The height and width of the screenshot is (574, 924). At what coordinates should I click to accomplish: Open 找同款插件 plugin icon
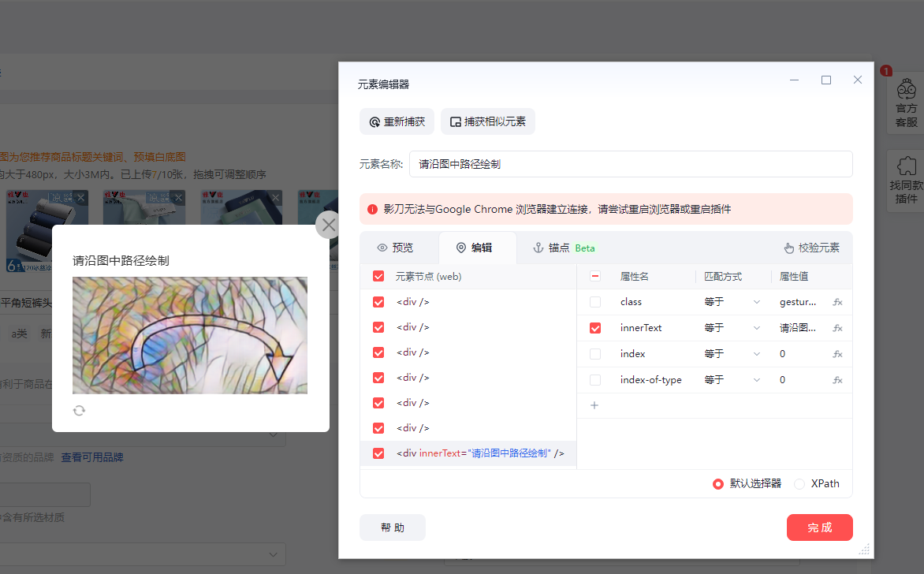907,180
